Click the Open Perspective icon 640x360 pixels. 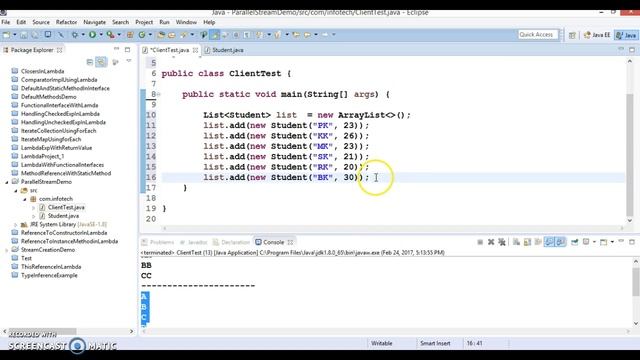point(572,36)
